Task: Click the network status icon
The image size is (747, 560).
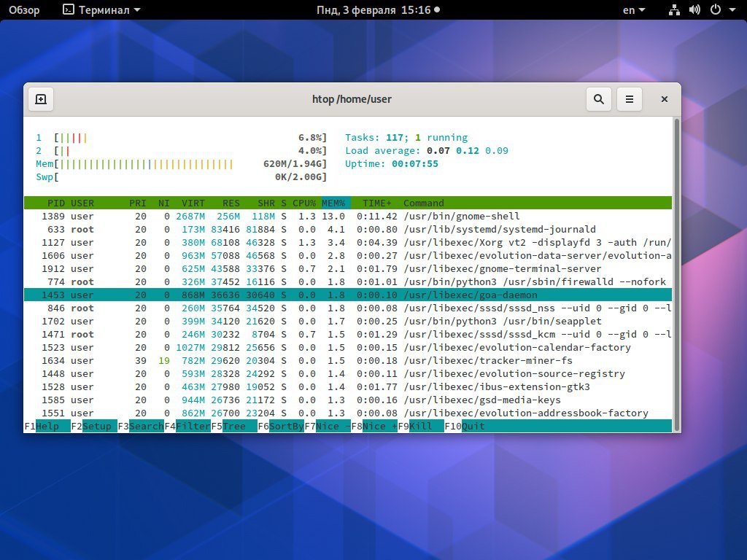Action: pos(674,10)
